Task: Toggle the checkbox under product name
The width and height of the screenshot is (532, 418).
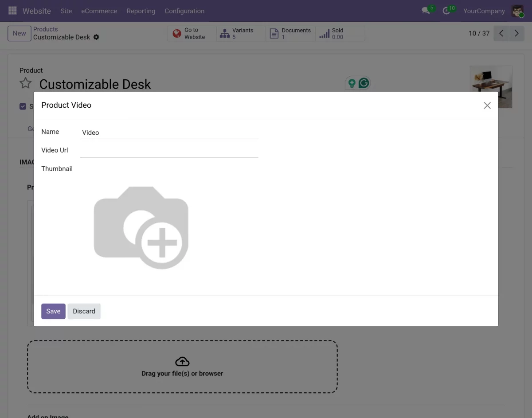Action: (x=23, y=106)
